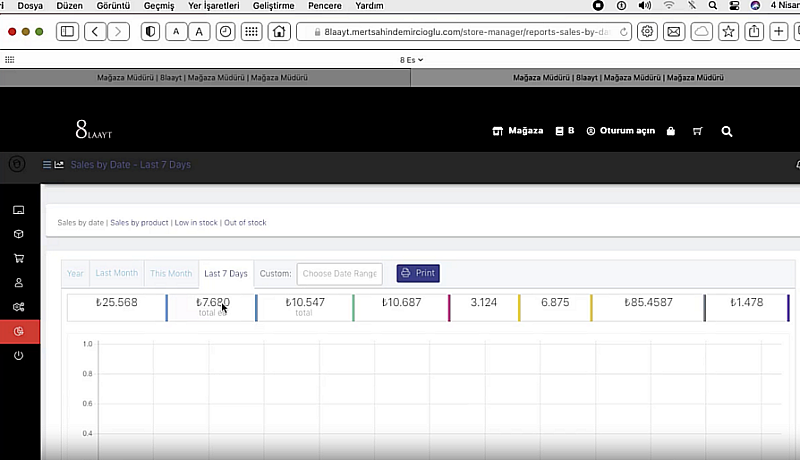Show the tab overview grid
This screenshot has height=460, width=800.
[x=252, y=32]
